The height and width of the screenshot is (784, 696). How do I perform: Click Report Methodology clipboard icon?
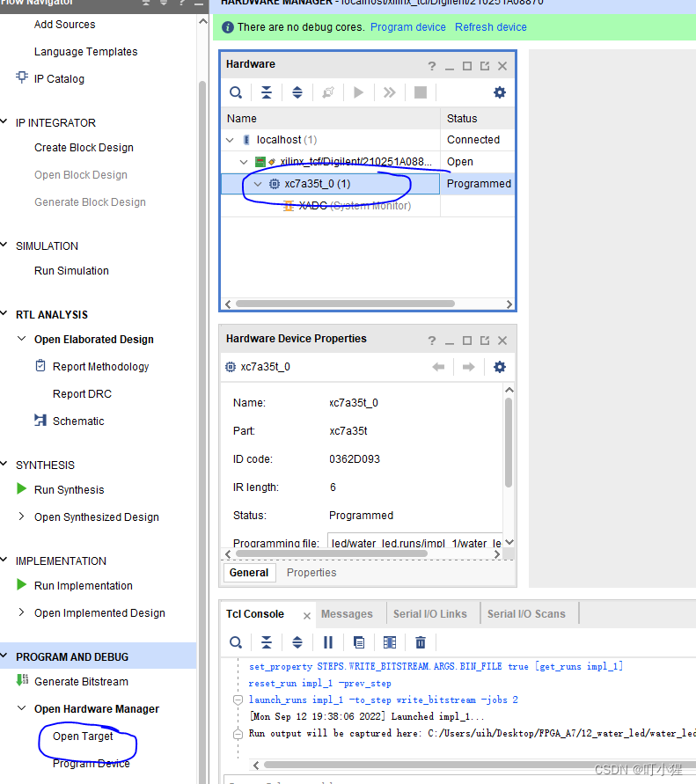click(x=40, y=365)
